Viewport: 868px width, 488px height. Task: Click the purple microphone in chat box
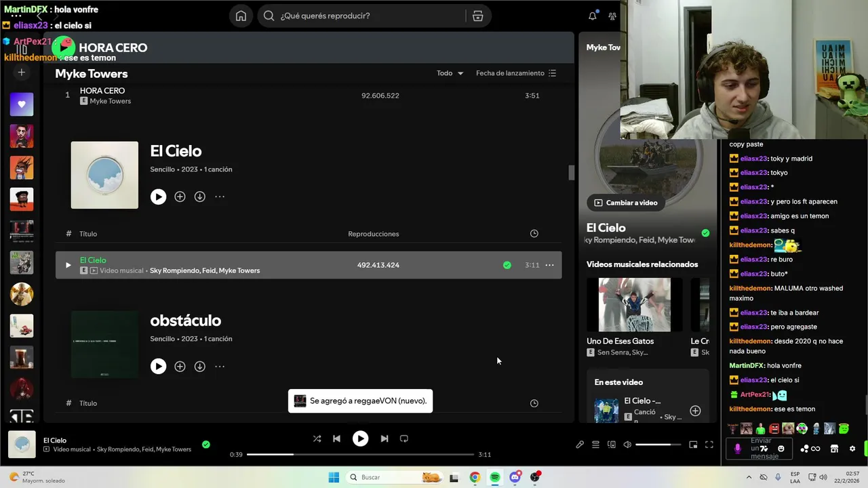(738, 449)
